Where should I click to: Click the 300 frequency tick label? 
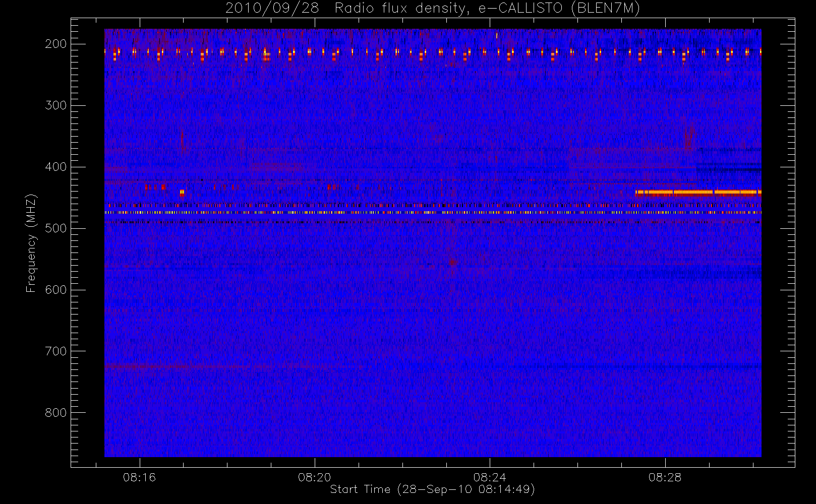(56, 105)
